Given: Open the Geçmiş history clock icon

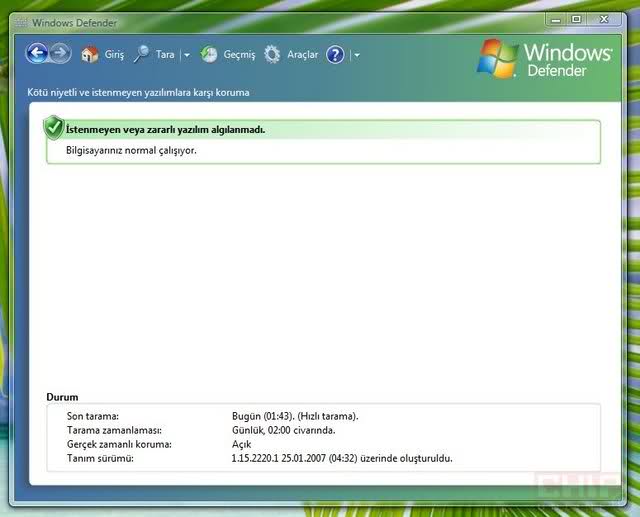Looking at the screenshot, I should tap(209, 54).
